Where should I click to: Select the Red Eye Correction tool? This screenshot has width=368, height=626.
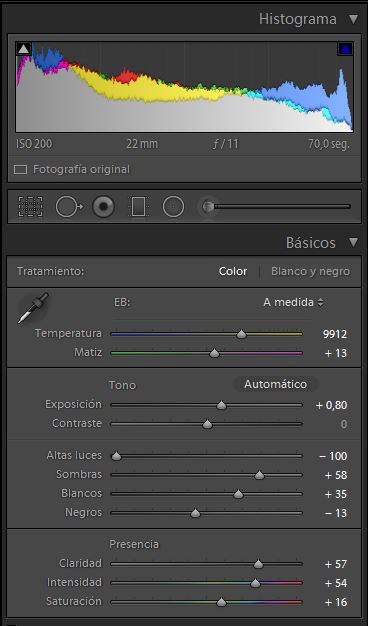[103, 206]
